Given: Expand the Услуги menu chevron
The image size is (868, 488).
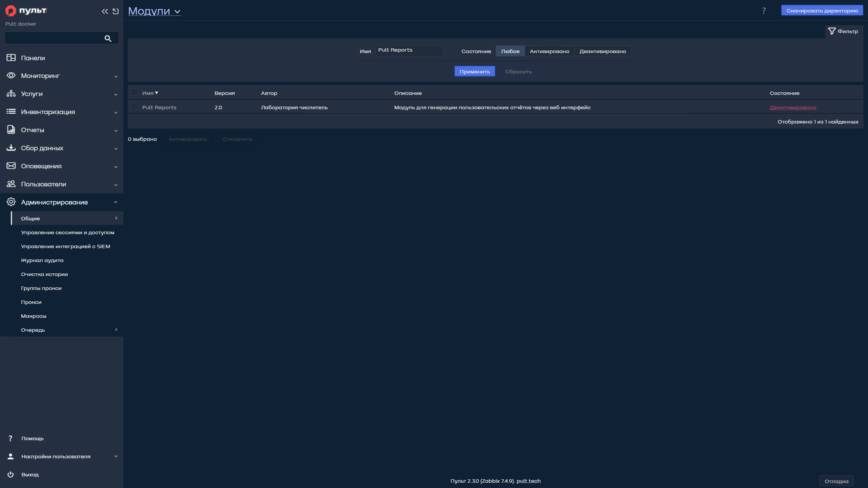Looking at the screenshot, I should tap(116, 95).
